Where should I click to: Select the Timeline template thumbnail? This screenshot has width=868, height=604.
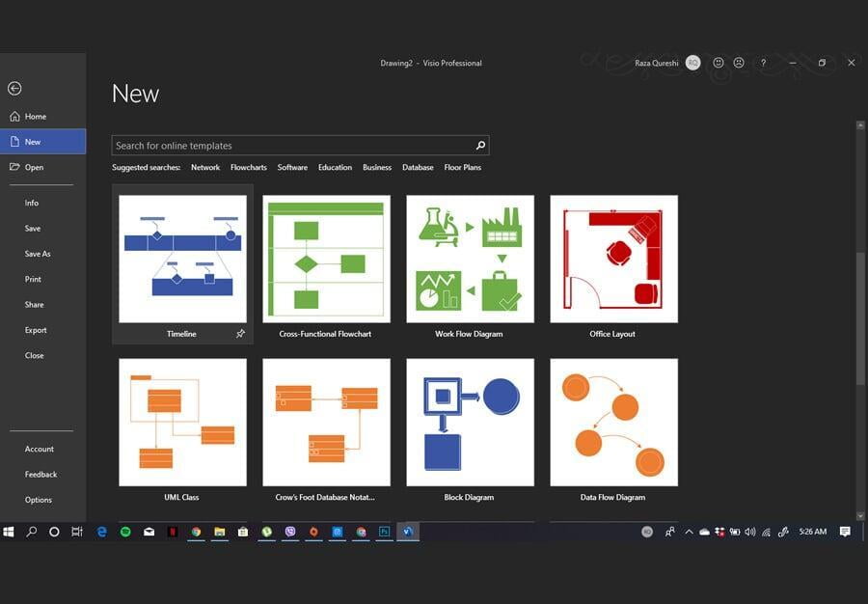pos(182,260)
